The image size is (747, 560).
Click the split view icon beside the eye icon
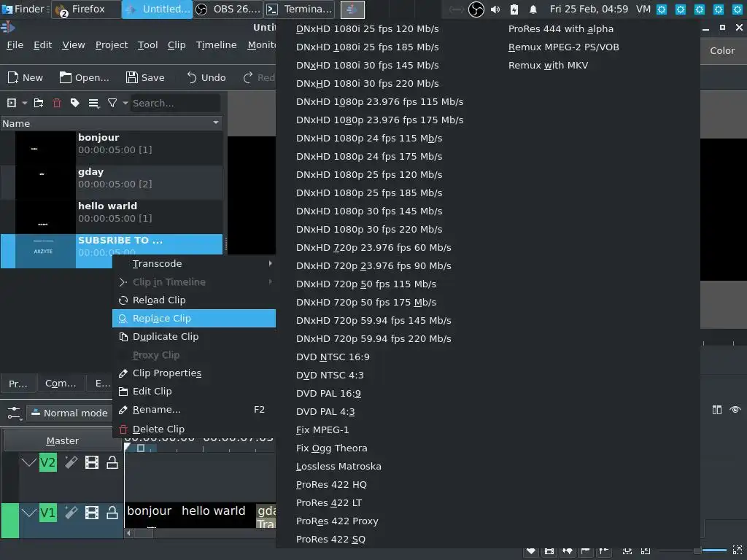(717, 410)
